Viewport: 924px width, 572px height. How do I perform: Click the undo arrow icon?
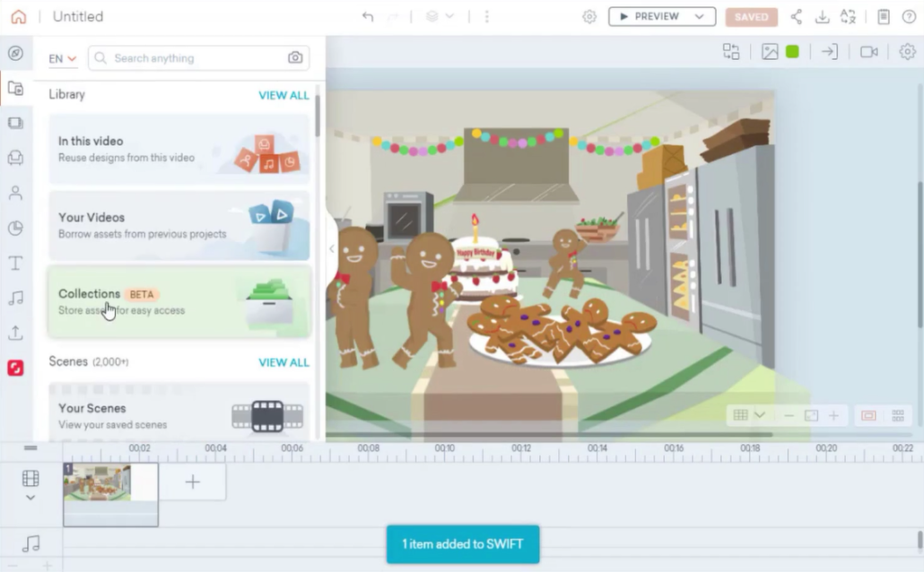coord(368,17)
